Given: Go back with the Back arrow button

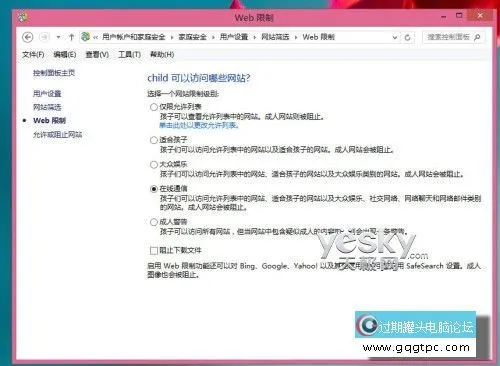Looking at the screenshot, I should (x=28, y=37).
